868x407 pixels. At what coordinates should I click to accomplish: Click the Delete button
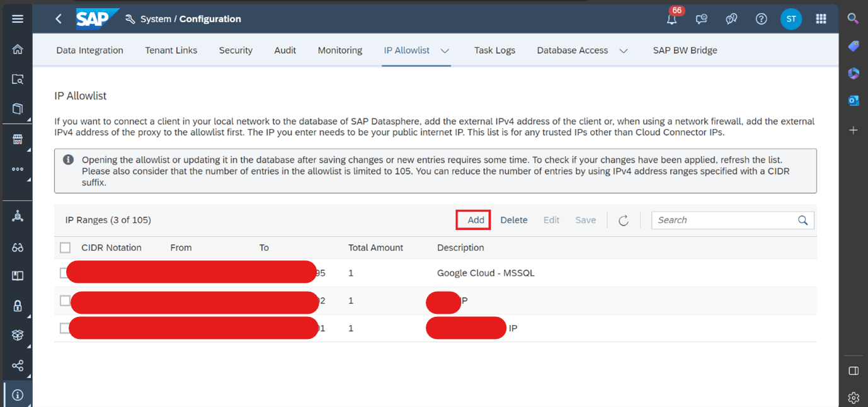click(x=513, y=220)
